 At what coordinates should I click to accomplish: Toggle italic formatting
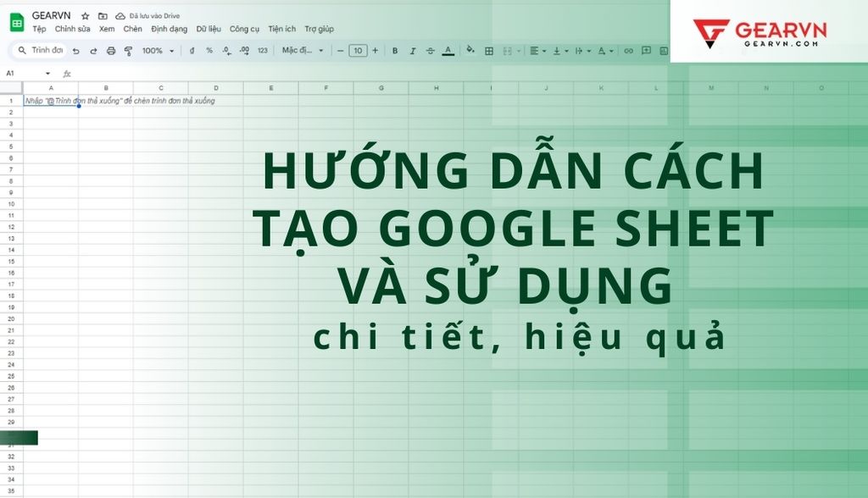tap(412, 51)
